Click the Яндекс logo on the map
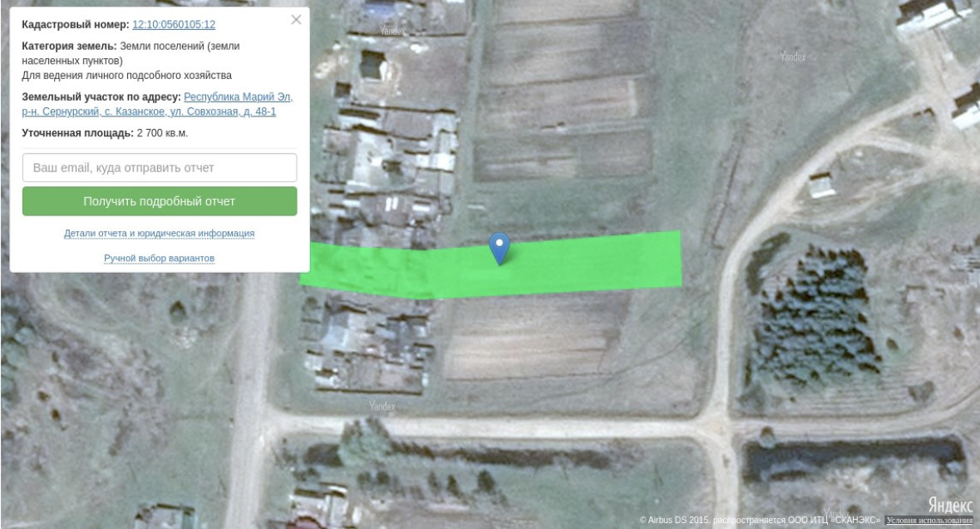 (950, 505)
